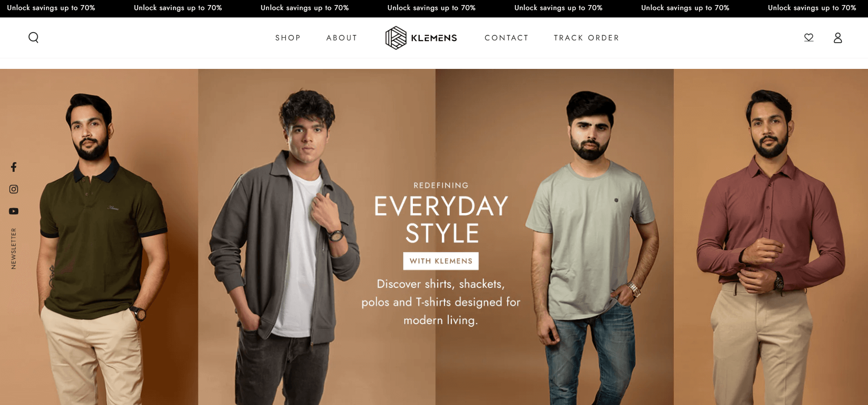The image size is (868, 405).
Task: Open the SHOP menu
Action: (288, 38)
